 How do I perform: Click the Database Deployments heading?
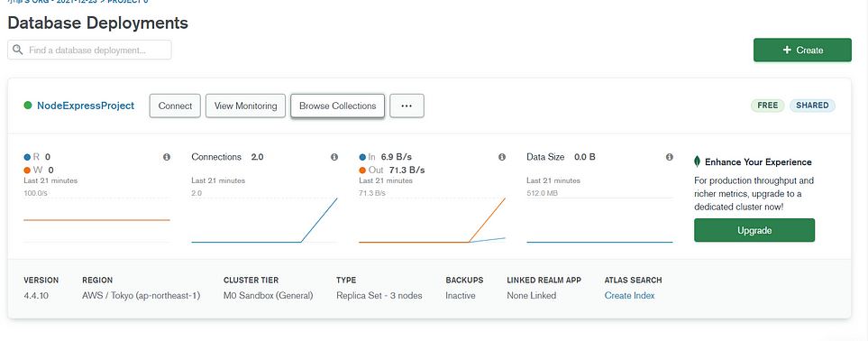[x=98, y=23]
